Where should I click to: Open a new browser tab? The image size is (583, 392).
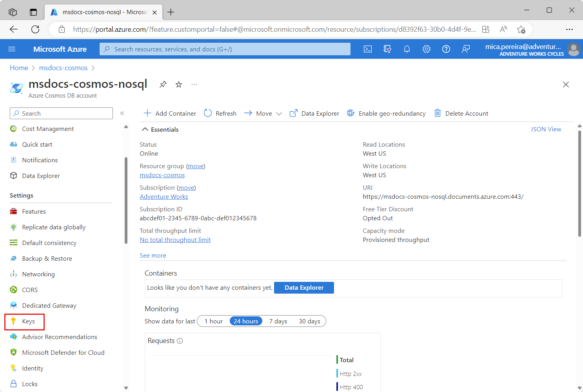click(171, 12)
